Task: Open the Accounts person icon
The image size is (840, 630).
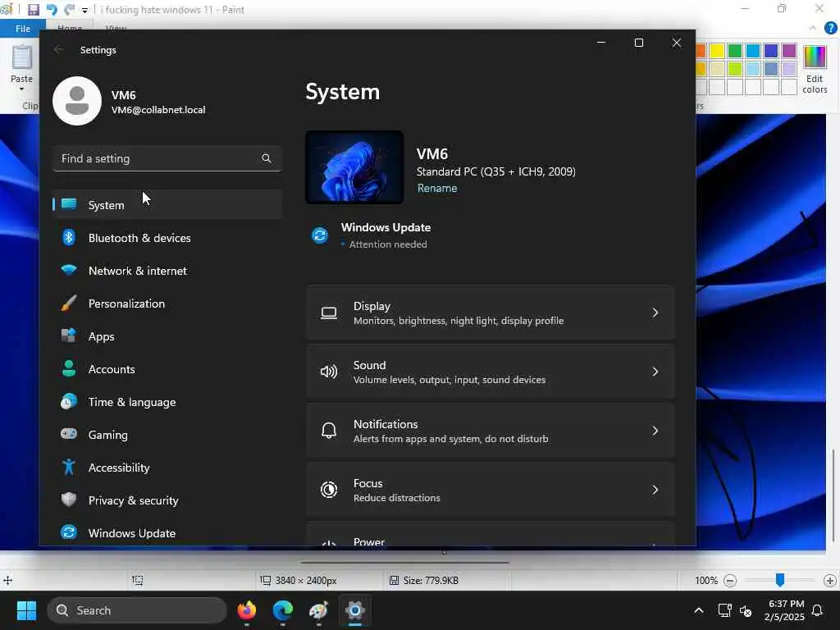Action: coord(69,368)
